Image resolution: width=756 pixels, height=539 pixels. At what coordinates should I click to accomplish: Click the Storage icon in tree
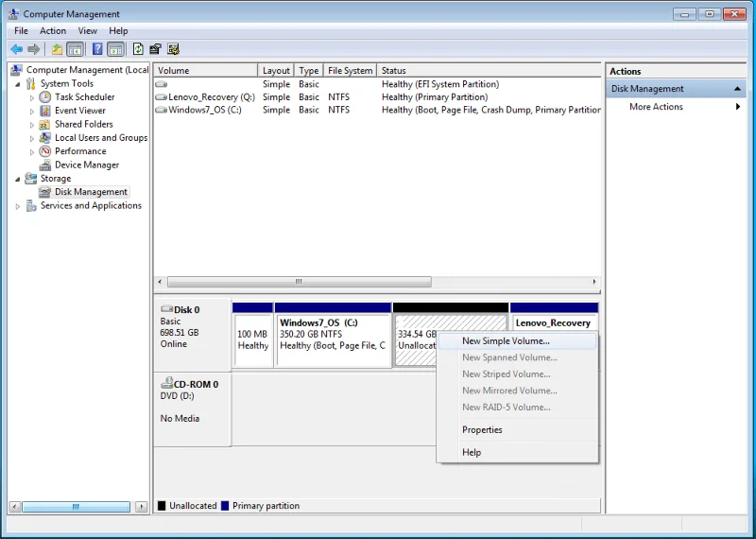[31, 179]
